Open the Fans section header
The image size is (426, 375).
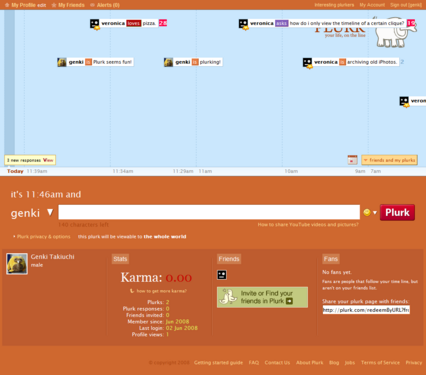pos(331,259)
